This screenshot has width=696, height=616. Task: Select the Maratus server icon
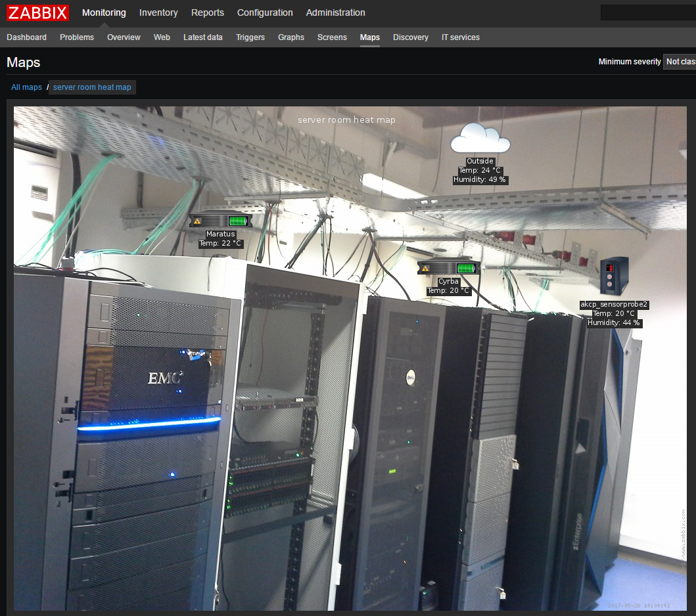pyautogui.click(x=221, y=220)
